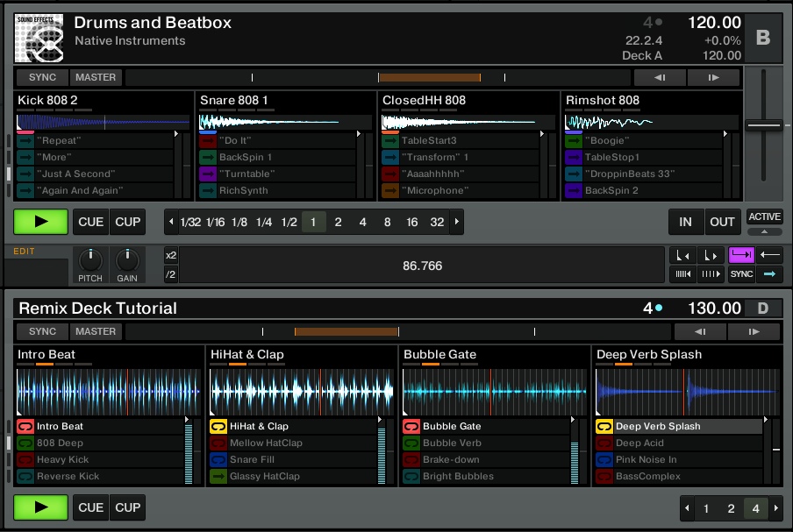Image resolution: width=793 pixels, height=532 pixels.
Task: Click the loop icon beside Bright Bubbles
Action: (411, 477)
